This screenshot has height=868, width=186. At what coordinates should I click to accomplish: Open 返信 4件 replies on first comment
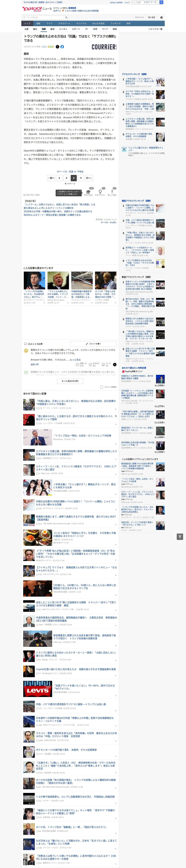pos(34,365)
